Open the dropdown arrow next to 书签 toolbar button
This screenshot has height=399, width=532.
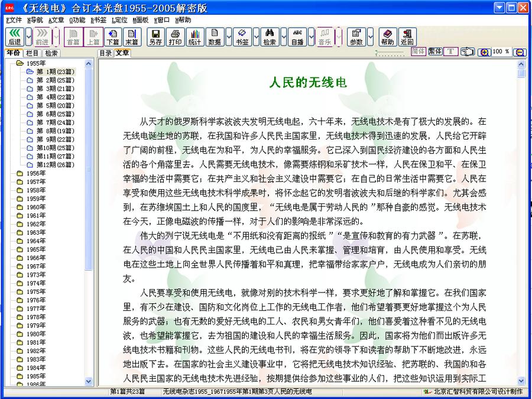tap(257, 37)
